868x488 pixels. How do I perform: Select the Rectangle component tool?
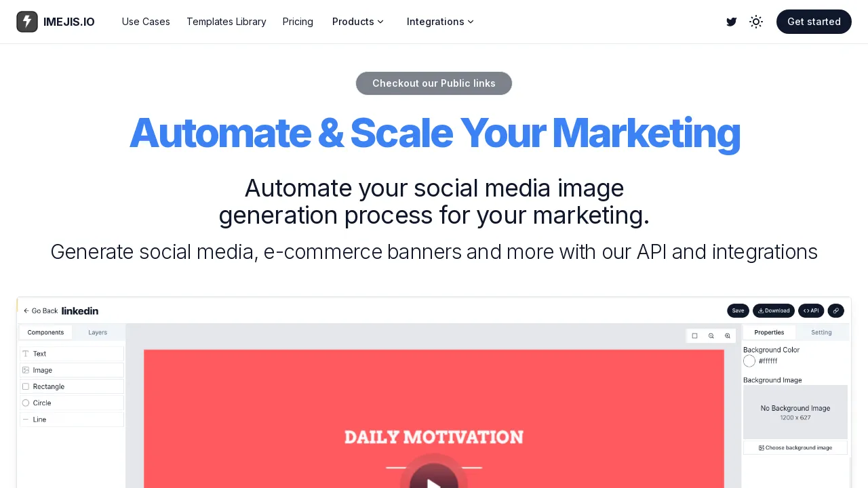(x=71, y=386)
